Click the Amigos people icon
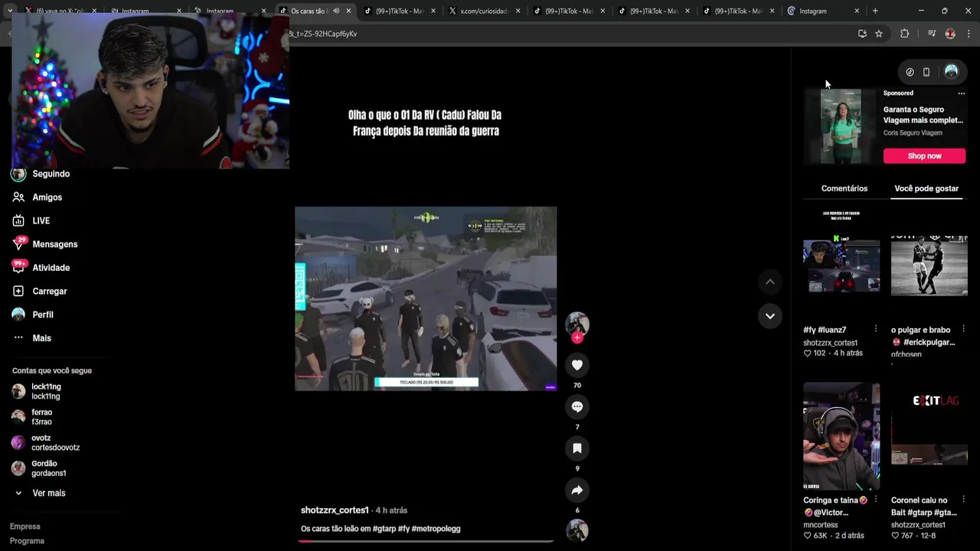The height and width of the screenshot is (551, 980). (18, 197)
